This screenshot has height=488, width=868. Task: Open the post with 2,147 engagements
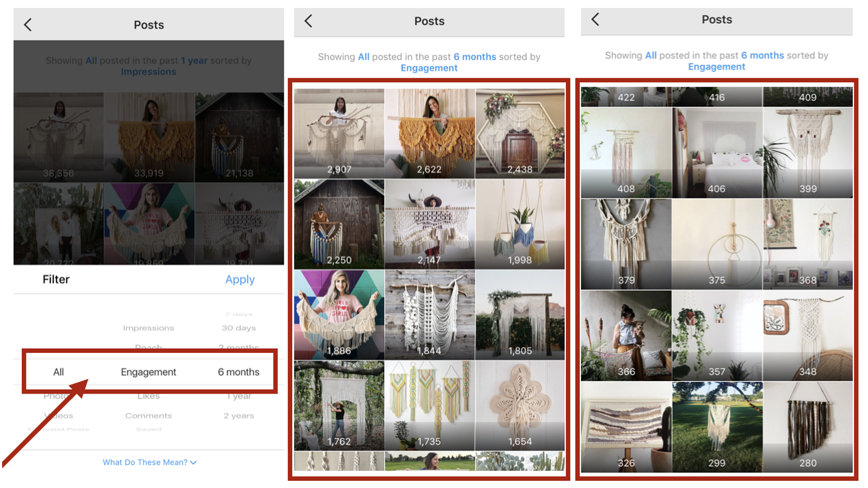[430, 224]
